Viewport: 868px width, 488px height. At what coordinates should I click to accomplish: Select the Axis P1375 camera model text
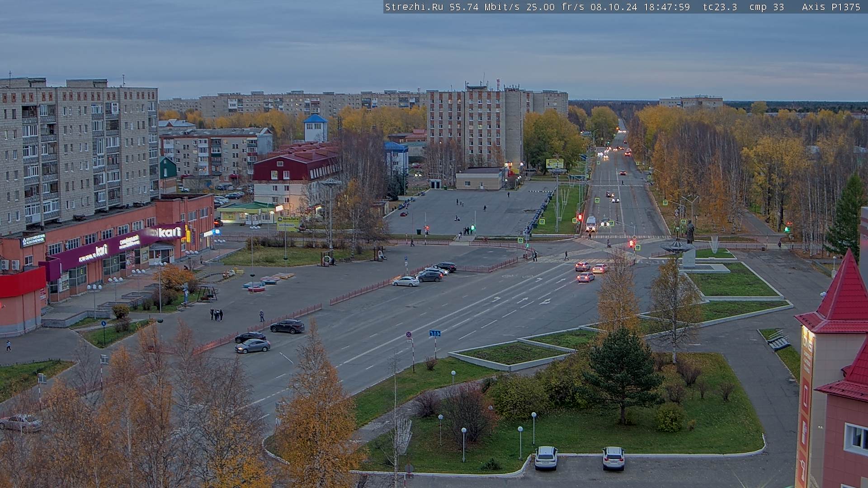pyautogui.click(x=831, y=7)
